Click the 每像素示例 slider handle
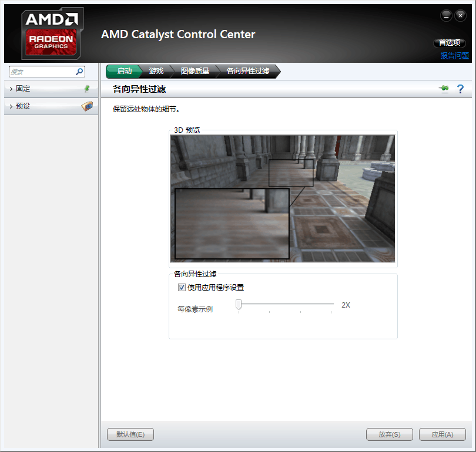This screenshot has width=476, height=452. tap(239, 304)
